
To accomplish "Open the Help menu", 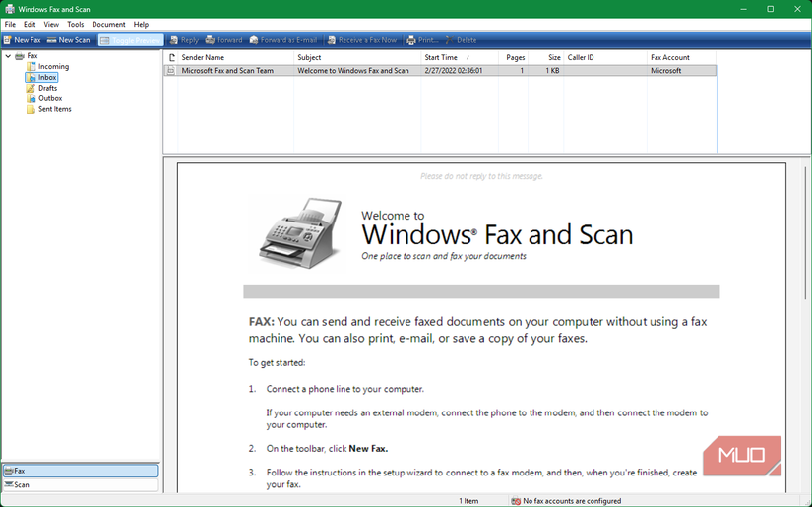I will (141, 25).
